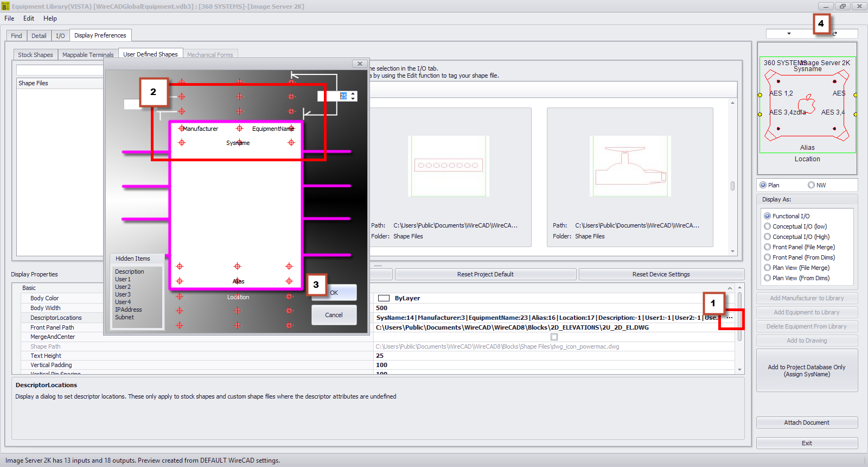Screen dimensions: 868x467
Task: Choose Plan View (From Dims) option
Action: (x=767, y=278)
